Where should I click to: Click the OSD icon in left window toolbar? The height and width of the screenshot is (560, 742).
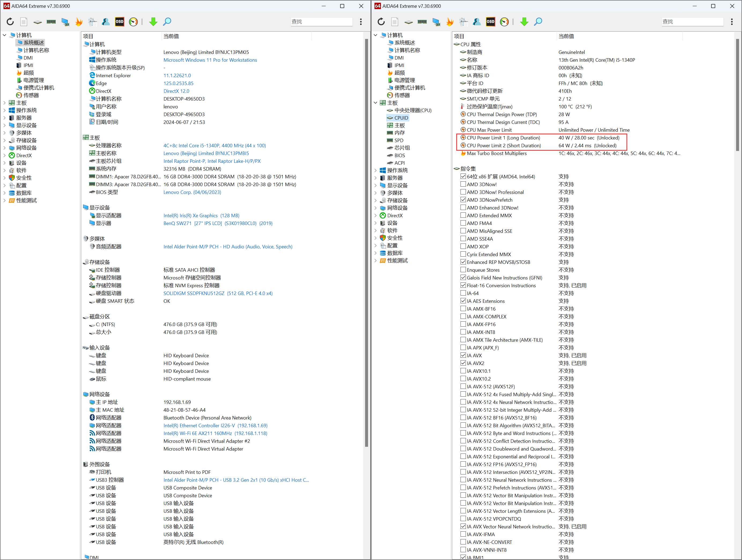(119, 22)
